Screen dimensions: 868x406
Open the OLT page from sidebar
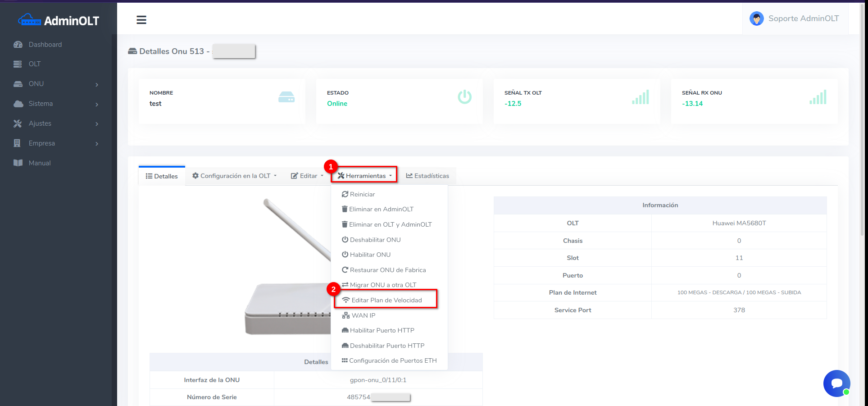35,64
